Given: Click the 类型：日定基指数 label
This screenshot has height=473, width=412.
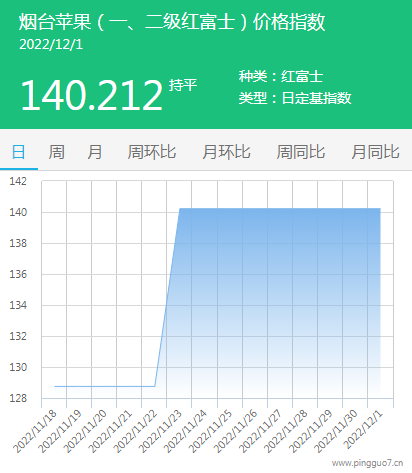Looking at the screenshot, I should [295, 98].
